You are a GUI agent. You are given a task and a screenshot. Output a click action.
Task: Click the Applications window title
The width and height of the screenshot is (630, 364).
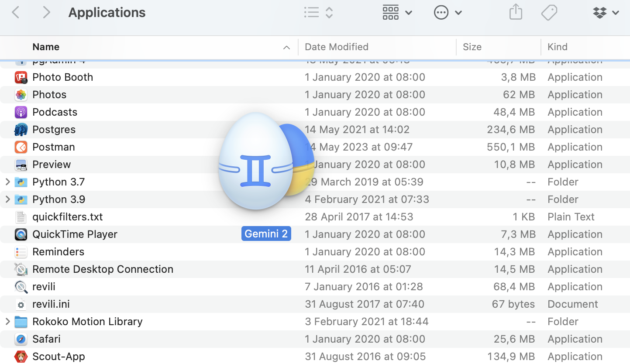coord(107,13)
